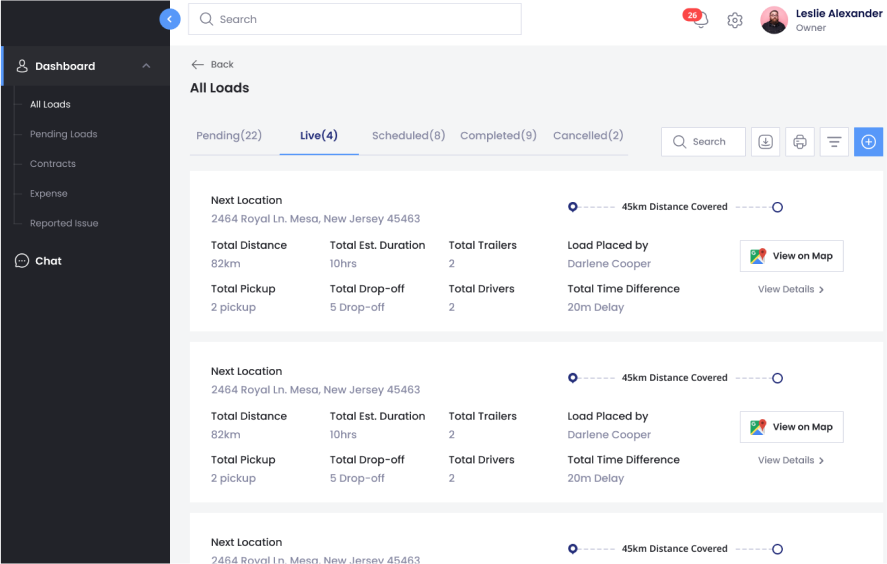Click first card's distance end circle
This screenshot has height=564, width=887.
(777, 207)
